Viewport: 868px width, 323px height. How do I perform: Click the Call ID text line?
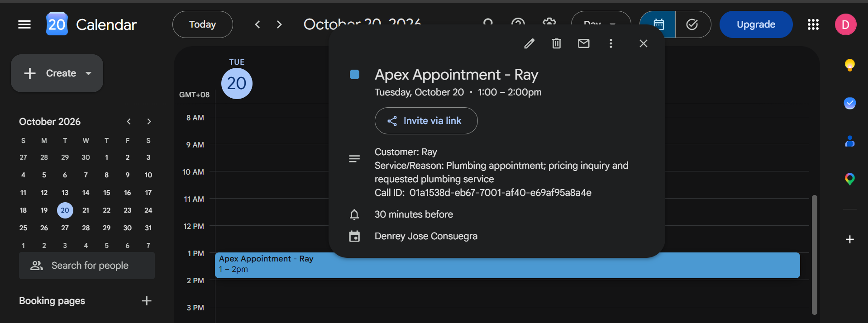[x=483, y=193]
